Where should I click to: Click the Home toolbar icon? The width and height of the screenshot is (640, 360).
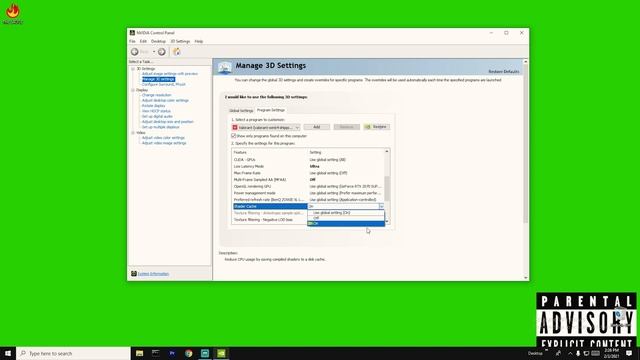tap(177, 52)
